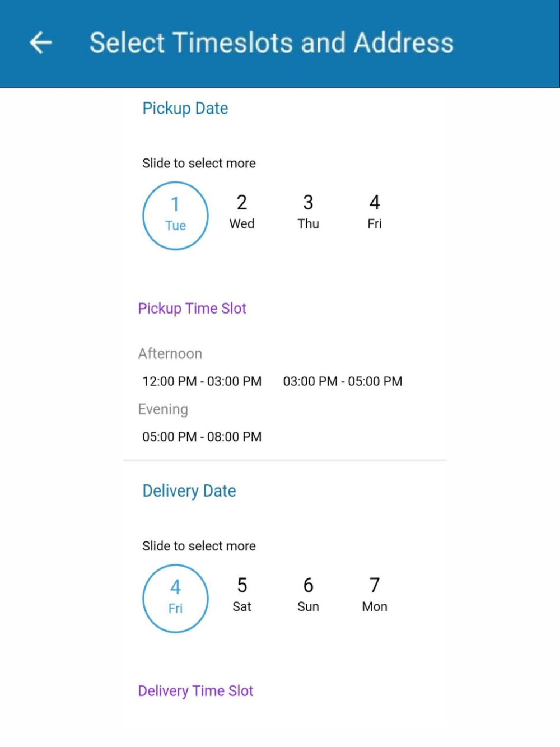
Task: Pick the 05:00 PM - 08:00 PM evening slot
Action: pos(202,437)
